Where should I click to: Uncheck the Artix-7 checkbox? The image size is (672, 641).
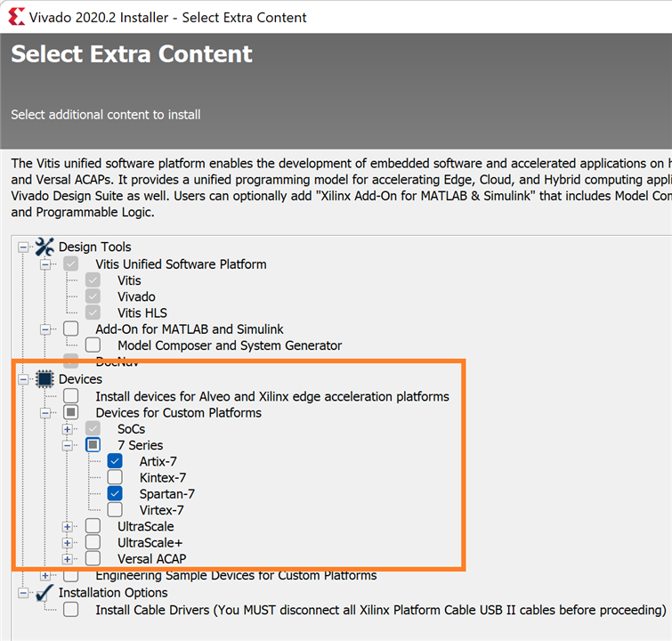click(x=115, y=461)
